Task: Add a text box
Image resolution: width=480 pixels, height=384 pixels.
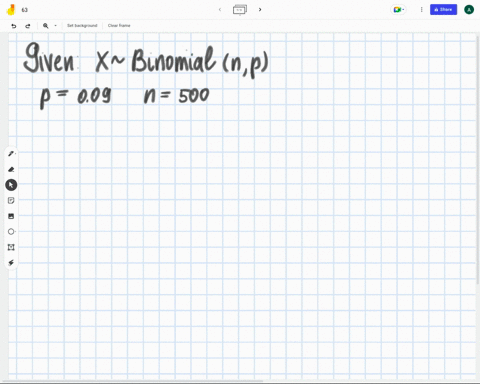Action: [x=11, y=247]
